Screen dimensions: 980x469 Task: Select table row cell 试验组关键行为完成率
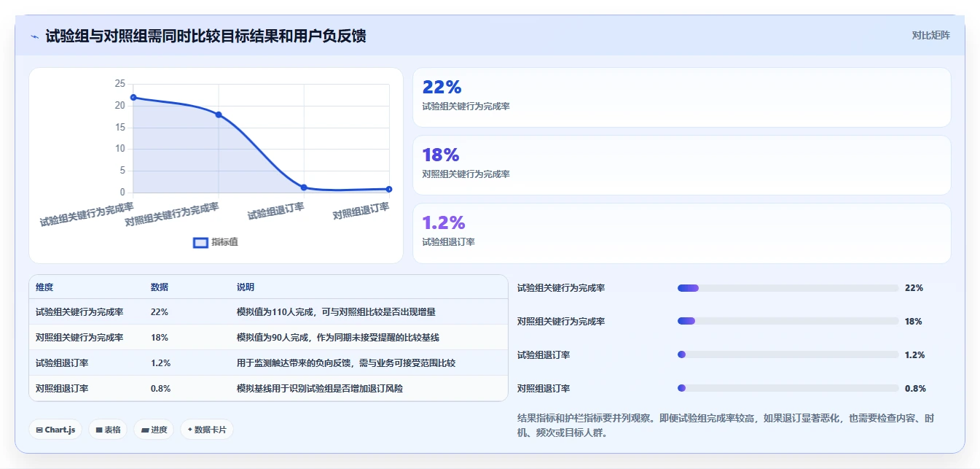pyautogui.click(x=79, y=312)
